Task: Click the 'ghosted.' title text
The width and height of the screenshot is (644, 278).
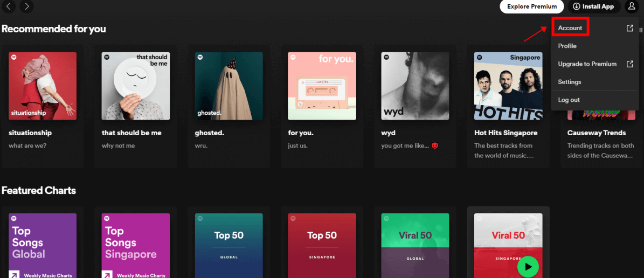Action: 209,133
